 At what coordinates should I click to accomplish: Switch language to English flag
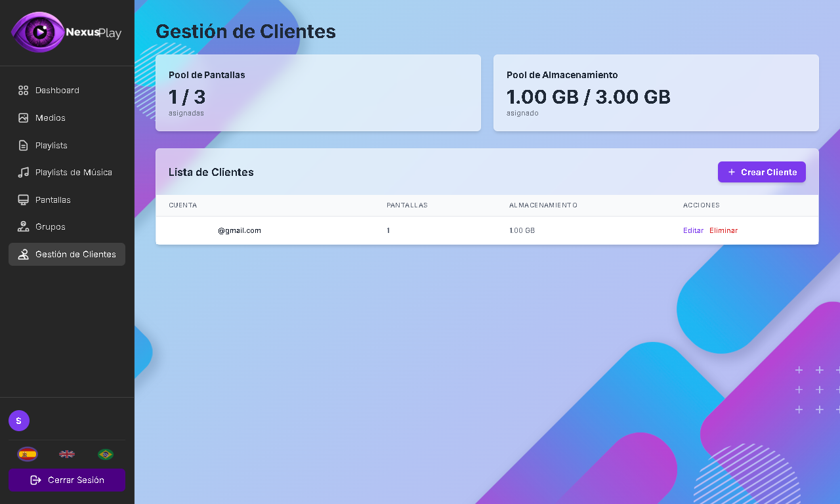click(66, 453)
